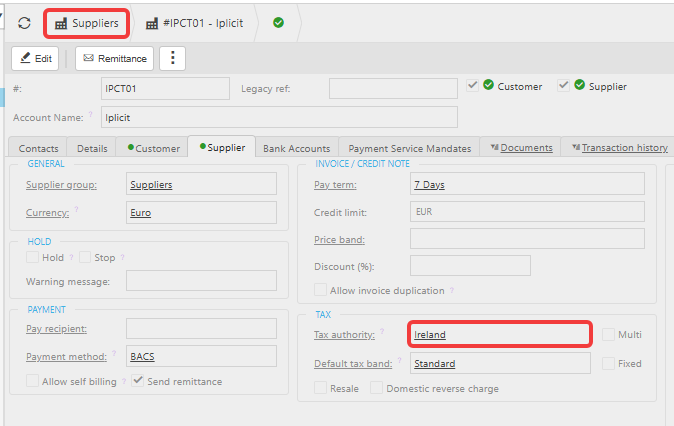
Task: Toggle the Customer checkbox
Action: point(472,85)
